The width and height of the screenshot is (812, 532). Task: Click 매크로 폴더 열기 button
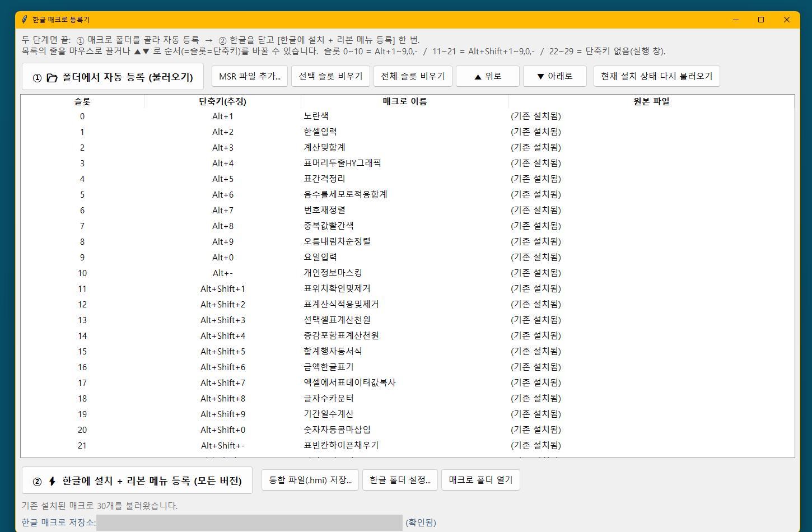480,480
